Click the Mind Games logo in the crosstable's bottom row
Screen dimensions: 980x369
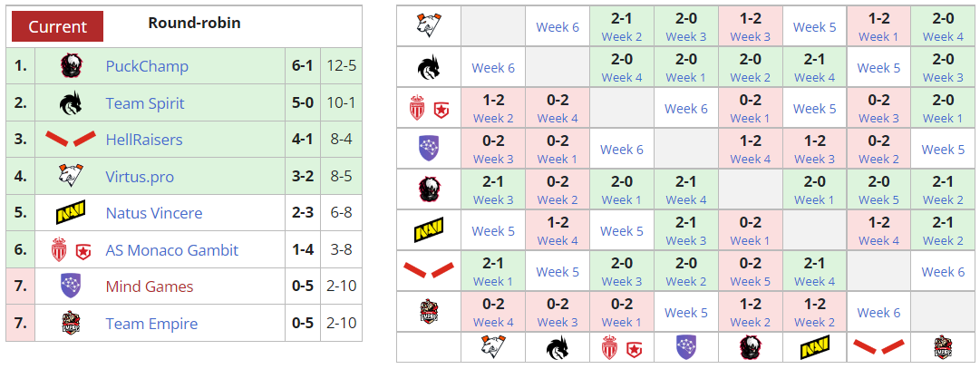[x=686, y=347]
